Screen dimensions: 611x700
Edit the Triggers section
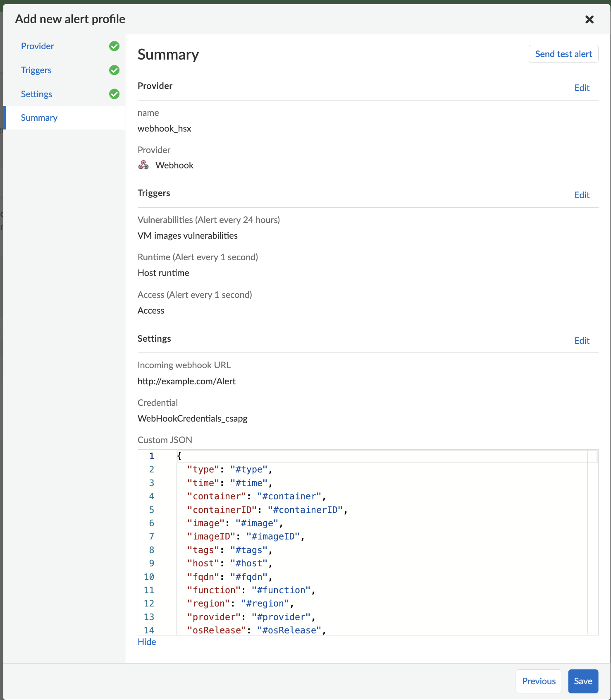(582, 195)
